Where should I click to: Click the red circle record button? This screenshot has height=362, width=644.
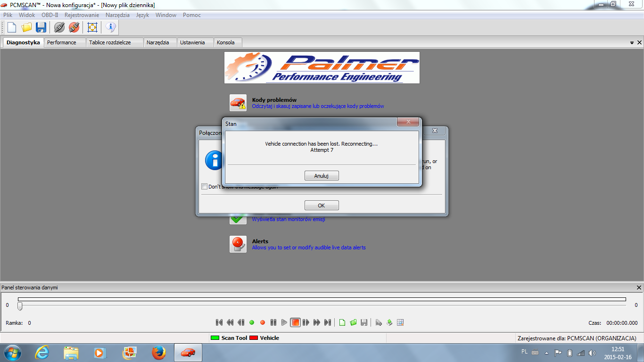[263, 322]
